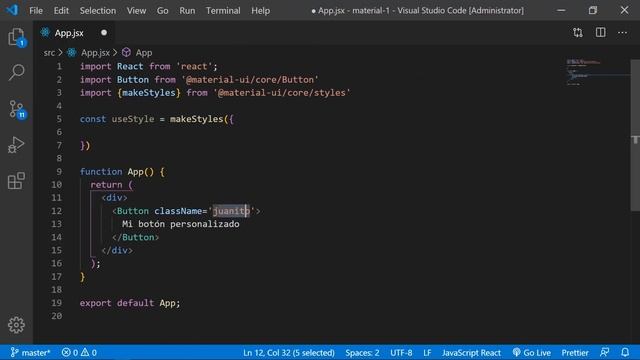Open the Explorer view in activity bar
Screen dimensions: 640x360
(16, 37)
